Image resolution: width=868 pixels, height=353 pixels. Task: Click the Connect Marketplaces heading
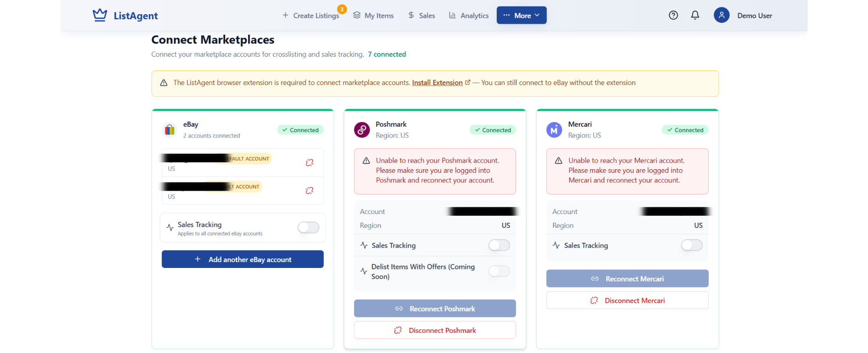coord(213,40)
